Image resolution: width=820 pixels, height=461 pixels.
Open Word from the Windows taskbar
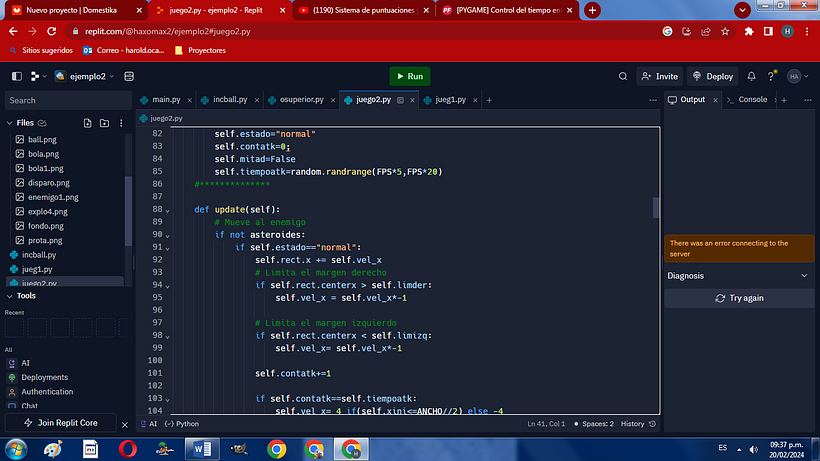tap(202, 449)
